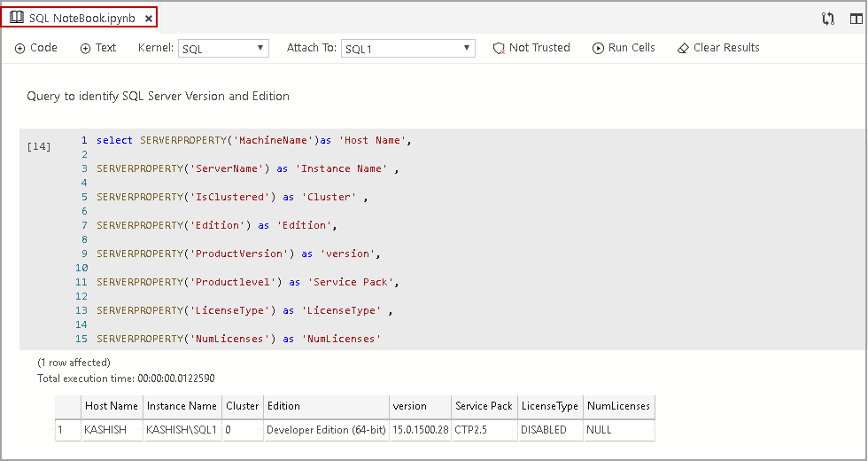This screenshot has width=868, height=461.
Task: Click the Host Name column header
Action: [x=111, y=406]
